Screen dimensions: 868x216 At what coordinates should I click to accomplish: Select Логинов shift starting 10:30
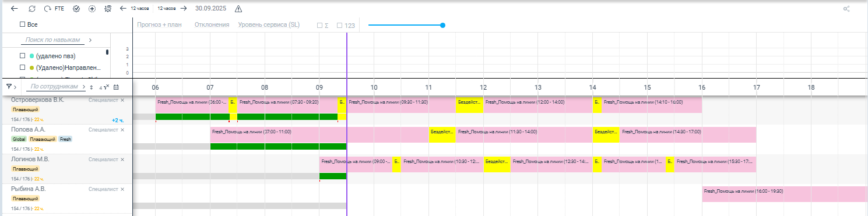click(442, 165)
